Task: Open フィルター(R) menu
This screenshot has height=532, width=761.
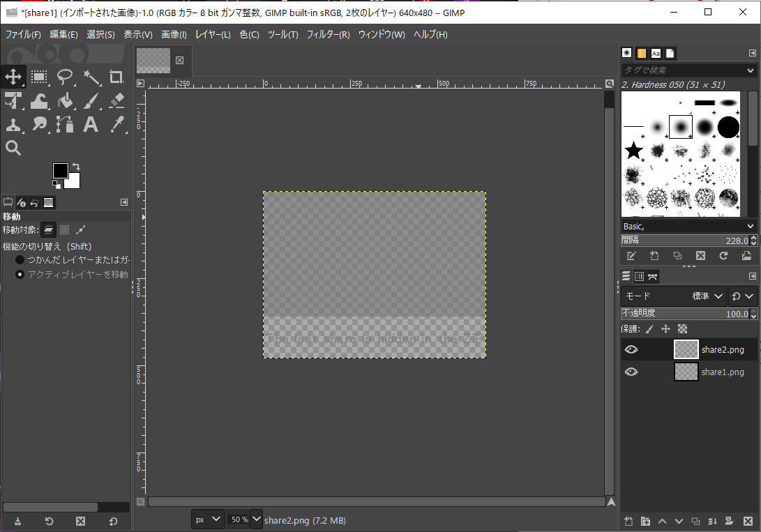Action: coord(328,34)
